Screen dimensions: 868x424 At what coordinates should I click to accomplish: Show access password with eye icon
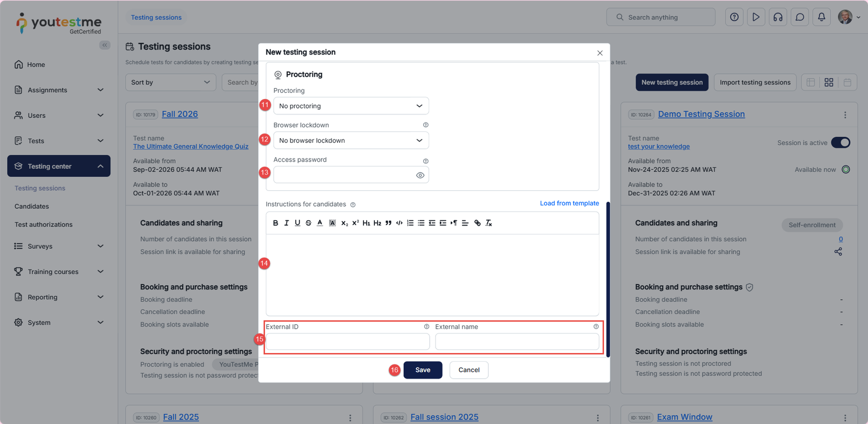pyautogui.click(x=420, y=175)
